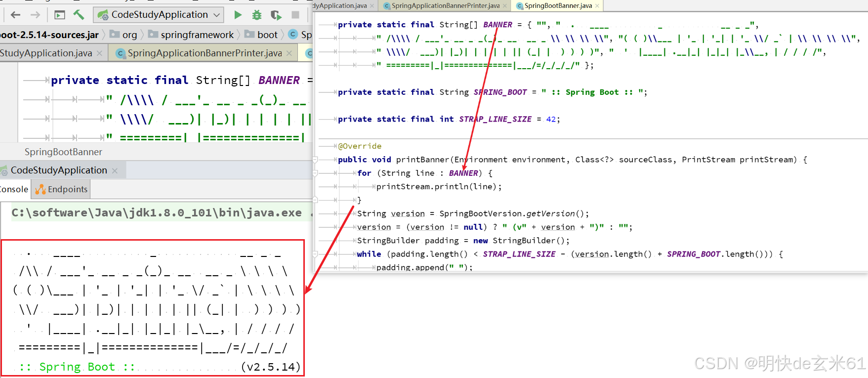Click the SpringBootVersion.getVersion() call

[x=512, y=213]
